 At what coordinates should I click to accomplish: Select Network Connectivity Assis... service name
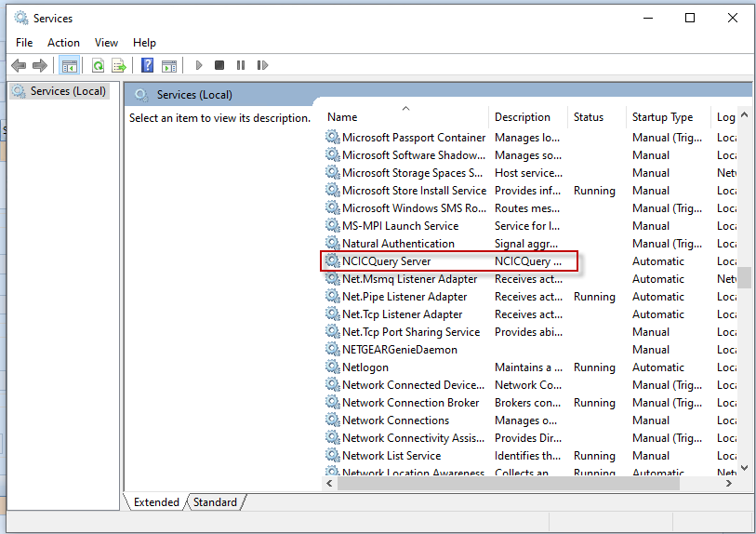click(413, 438)
